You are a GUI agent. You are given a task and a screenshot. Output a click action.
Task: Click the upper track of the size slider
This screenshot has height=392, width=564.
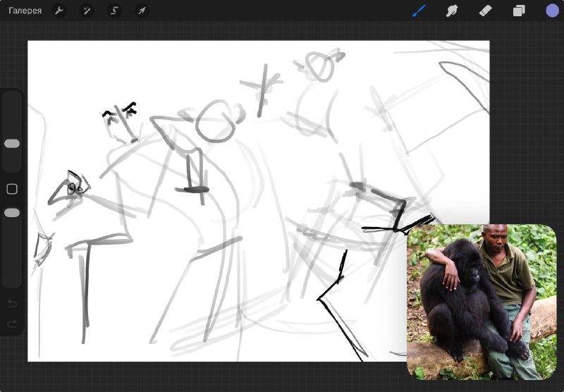click(12, 115)
